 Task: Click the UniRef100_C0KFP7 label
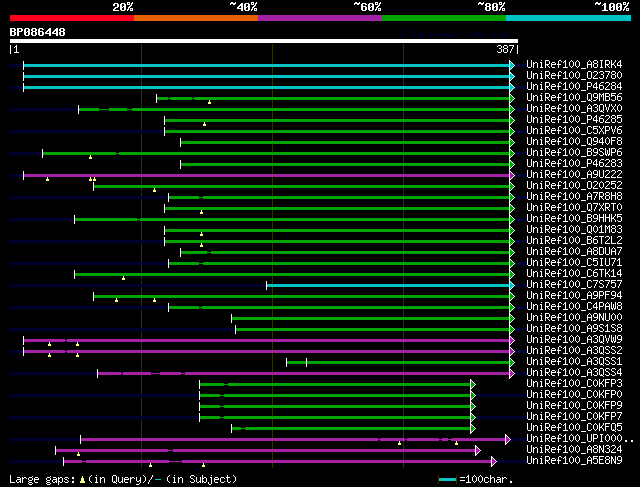(574, 417)
